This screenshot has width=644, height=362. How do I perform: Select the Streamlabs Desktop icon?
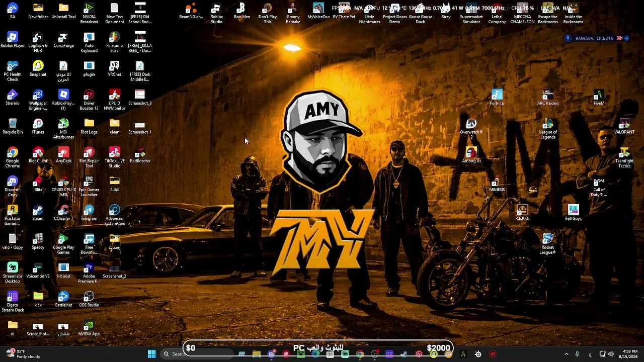(x=13, y=273)
